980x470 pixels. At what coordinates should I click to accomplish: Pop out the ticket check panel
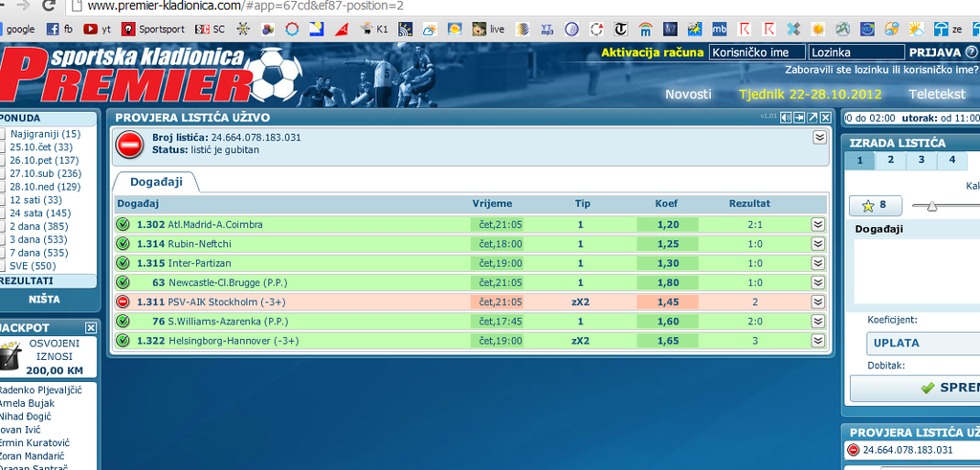[x=813, y=118]
